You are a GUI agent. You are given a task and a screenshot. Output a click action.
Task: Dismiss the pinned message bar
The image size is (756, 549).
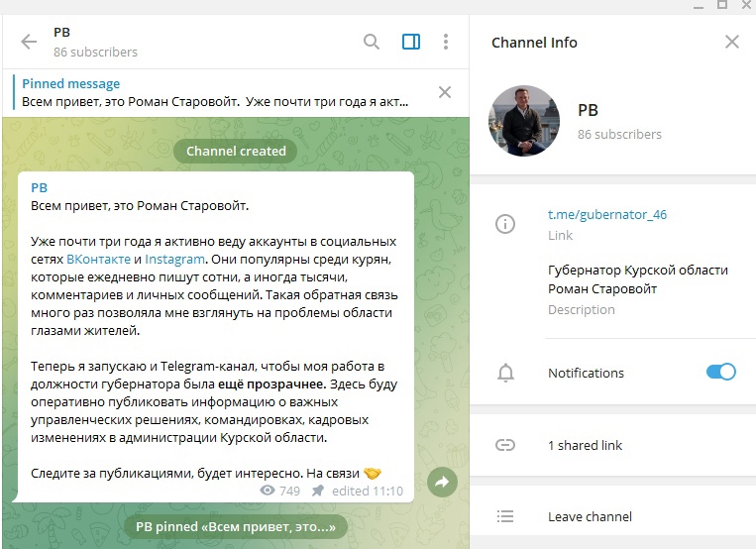point(445,92)
